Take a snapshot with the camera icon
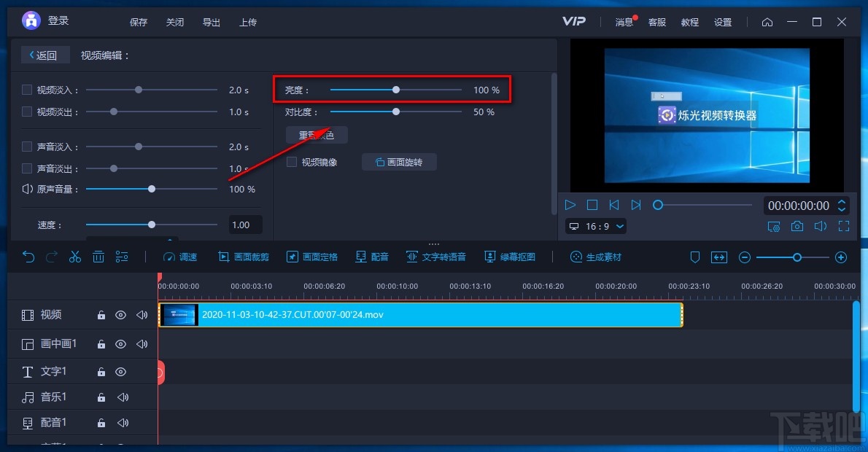The height and width of the screenshot is (452, 868). [797, 226]
